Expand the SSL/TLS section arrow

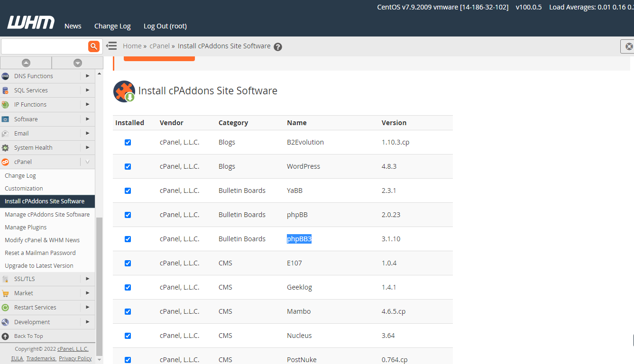click(x=87, y=279)
